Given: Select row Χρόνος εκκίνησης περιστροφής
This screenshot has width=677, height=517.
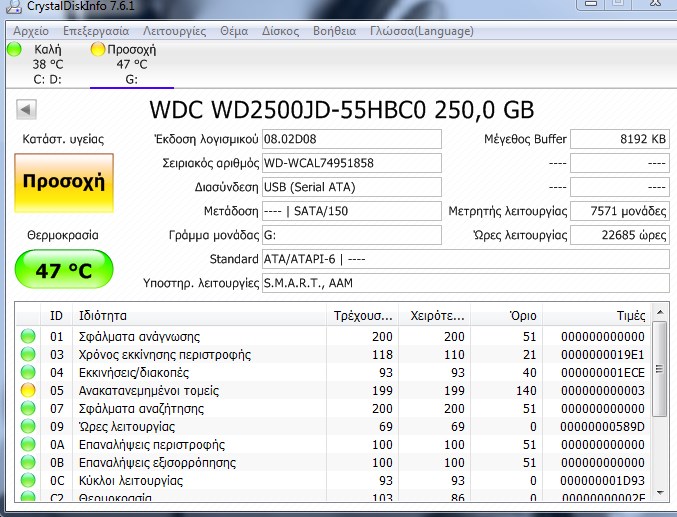Looking at the screenshot, I should point(333,355).
